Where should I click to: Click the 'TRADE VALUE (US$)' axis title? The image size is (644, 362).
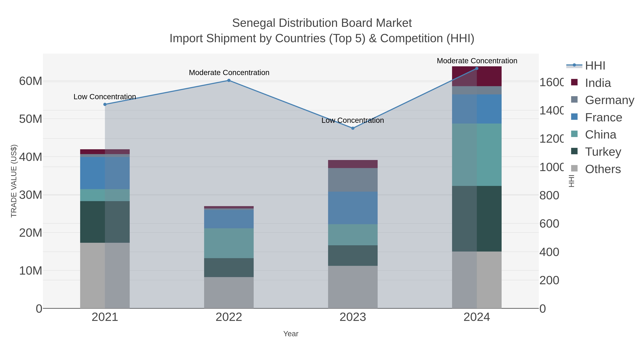click(14, 181)
